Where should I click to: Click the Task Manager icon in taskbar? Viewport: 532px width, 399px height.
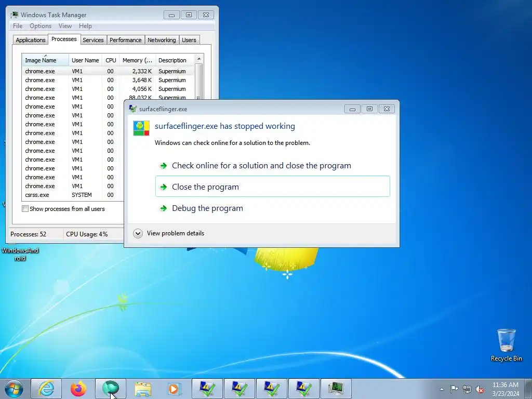pyautogui.click(x=336, y=389)
